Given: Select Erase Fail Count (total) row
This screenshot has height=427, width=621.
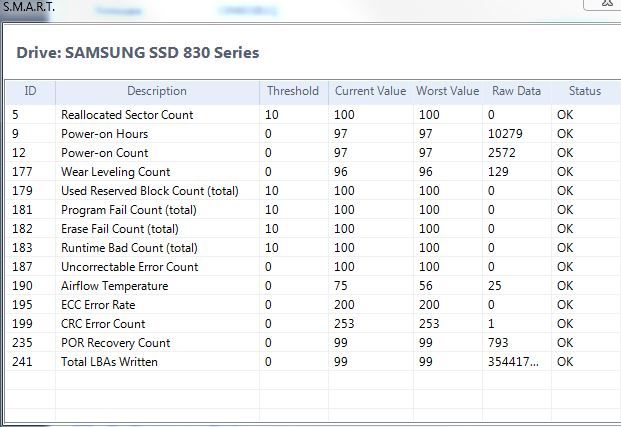Looking at the screenshot, I should (313, 229).
